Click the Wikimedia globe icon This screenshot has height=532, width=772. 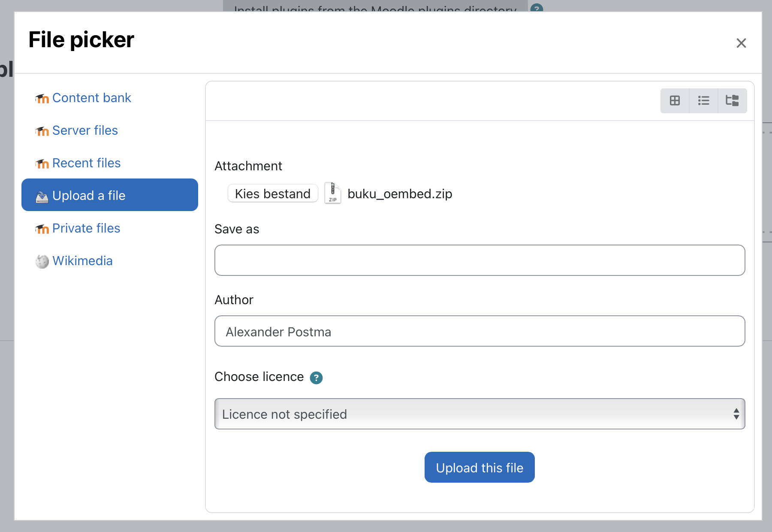(x=42, y=261)
